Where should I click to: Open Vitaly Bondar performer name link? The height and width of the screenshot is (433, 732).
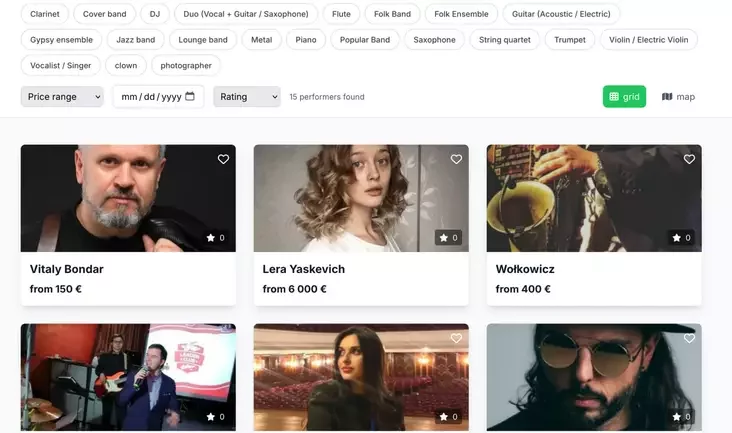tap(67, 269)
